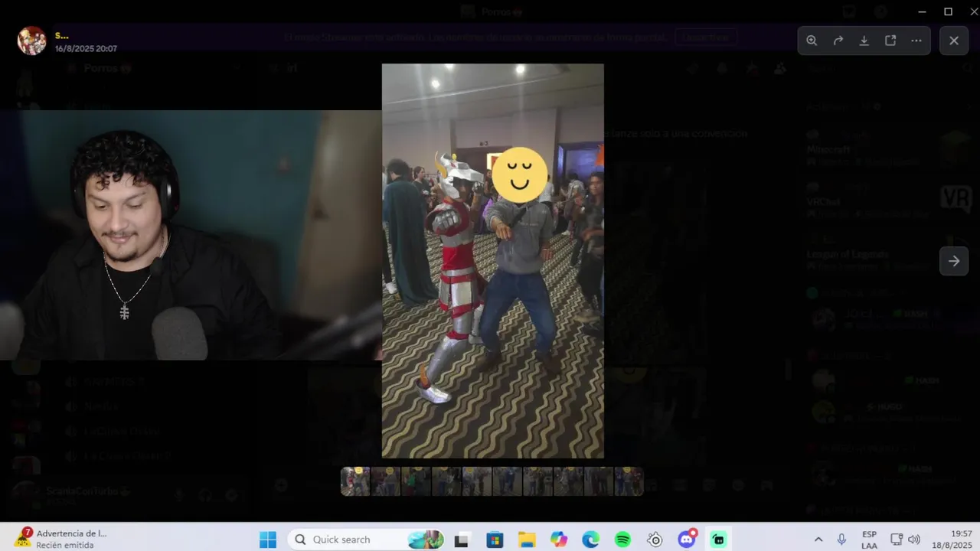Expand the hidden system tray icons
Viewport: 980px width, 551px height.
818,540
